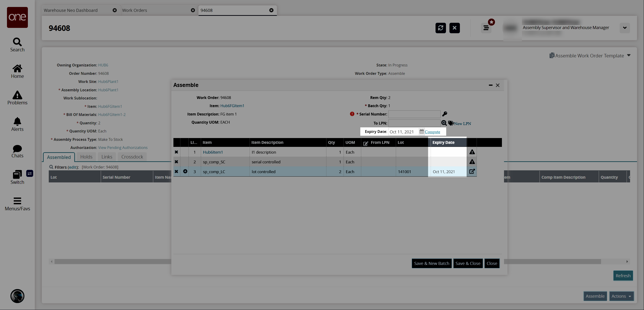Expand the Assemble Work Order Template dropdown
This screenshot has height=310, width=644.
pyautogui.click(x=628, y=56)
